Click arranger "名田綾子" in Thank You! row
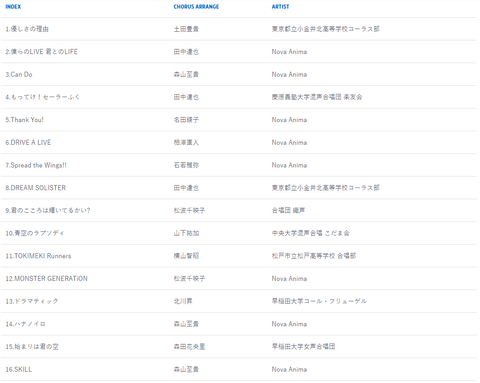This screenshot has height=383, width=480. point(186,120)
